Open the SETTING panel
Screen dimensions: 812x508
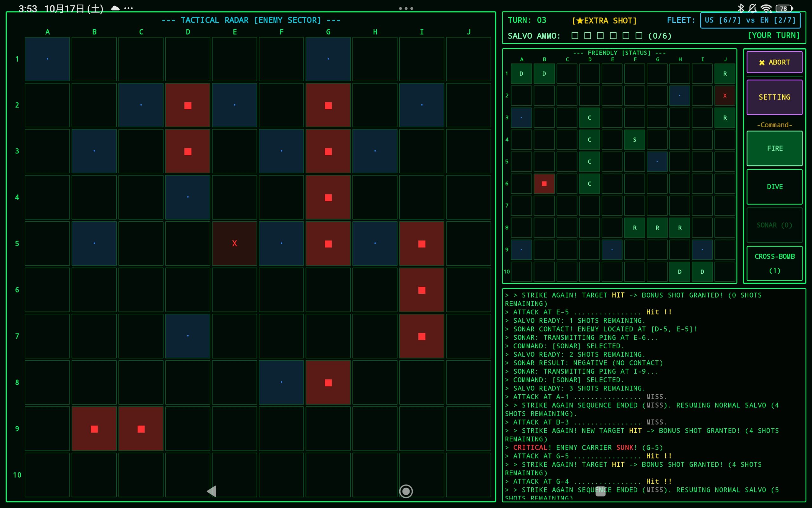tap(775, 97)
